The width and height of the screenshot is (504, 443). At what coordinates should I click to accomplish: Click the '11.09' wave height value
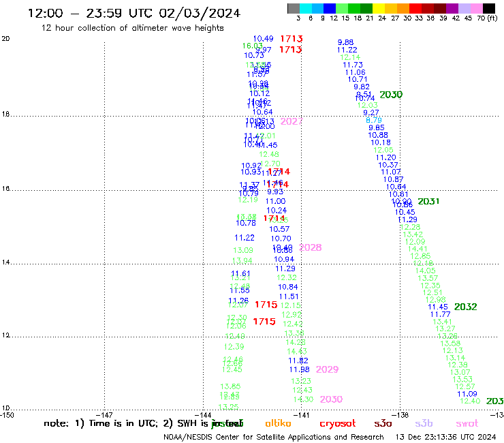[x=467, y=394]
